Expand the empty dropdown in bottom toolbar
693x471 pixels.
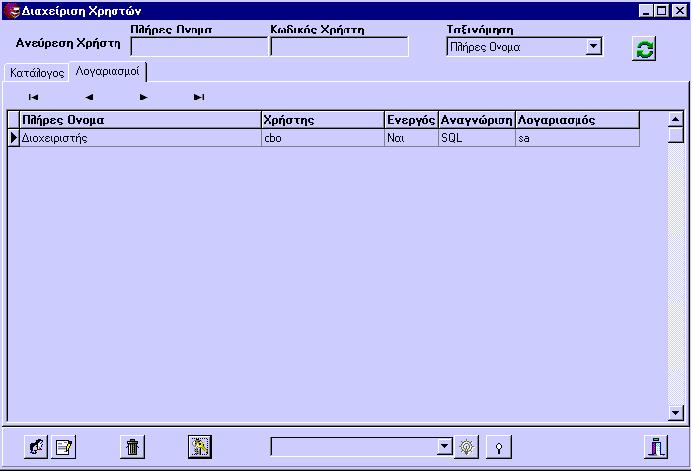tap(445, 447)
